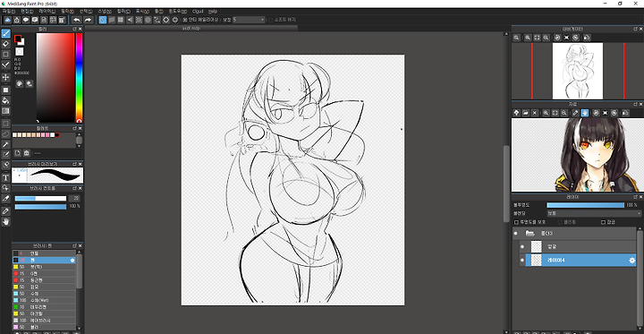Open the layer blending mode dropdown

594,213
